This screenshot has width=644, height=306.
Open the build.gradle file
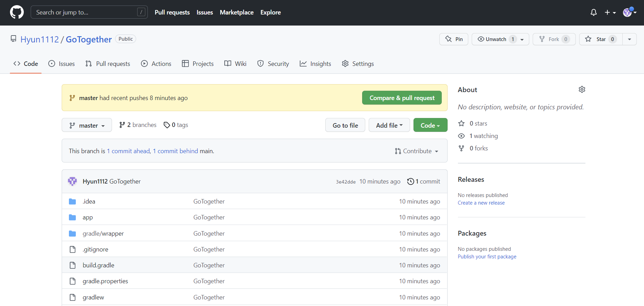pyautogui.click(x=99, y=265)
